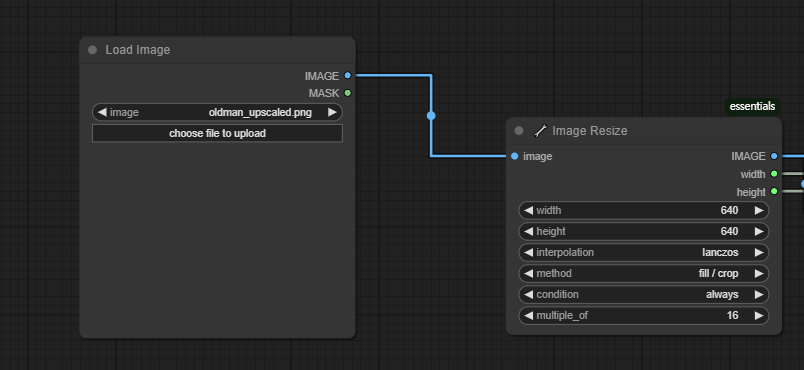
Task: Click the Image Resize node title
Action: (590, 131)
